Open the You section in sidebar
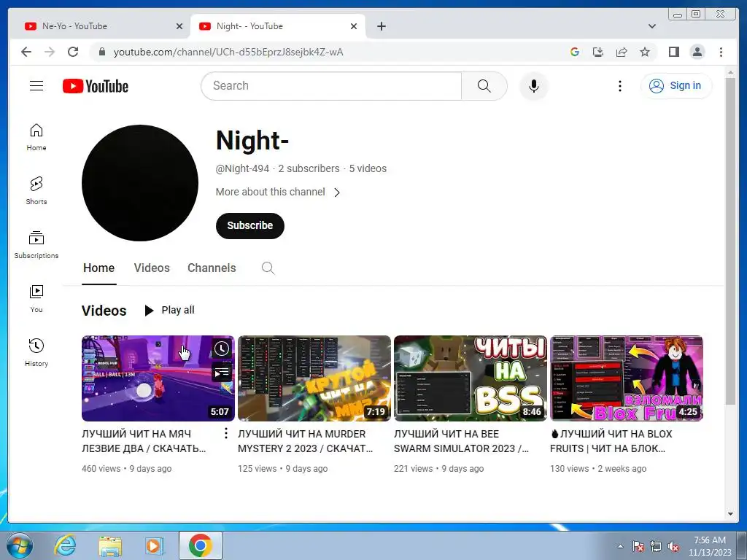Viewport: 747px width, 560px height. 36,298
